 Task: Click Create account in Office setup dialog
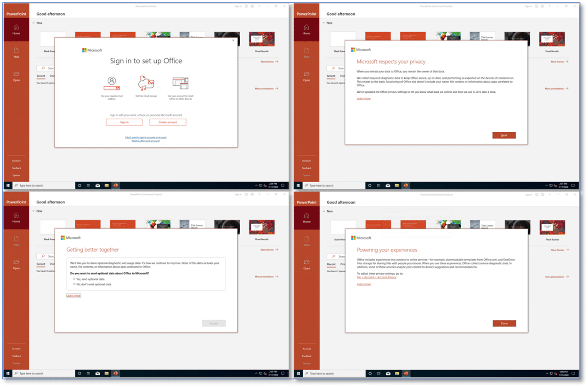[168, 122]
